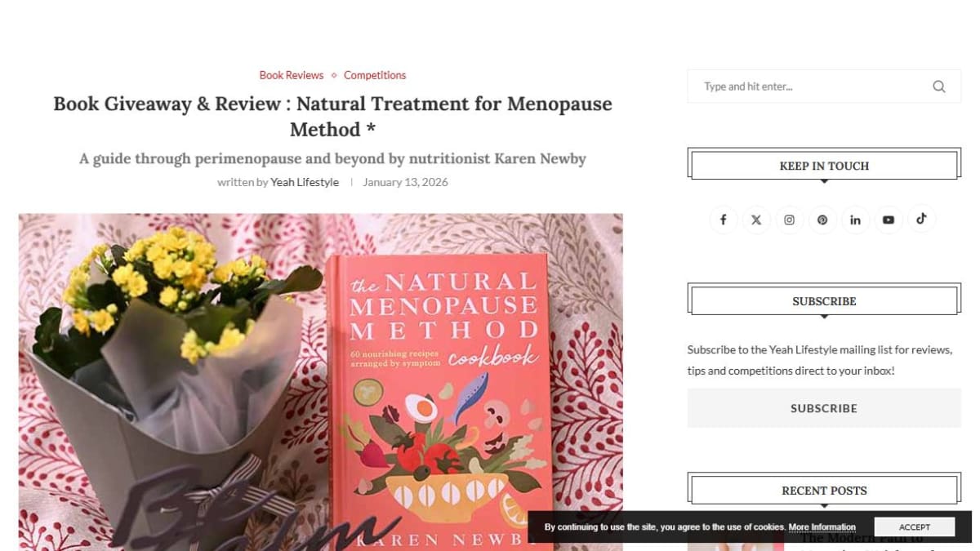Open the TikTok social icon
The height and width of the screenshot is (551, 980).
click(x=921, y=219)
